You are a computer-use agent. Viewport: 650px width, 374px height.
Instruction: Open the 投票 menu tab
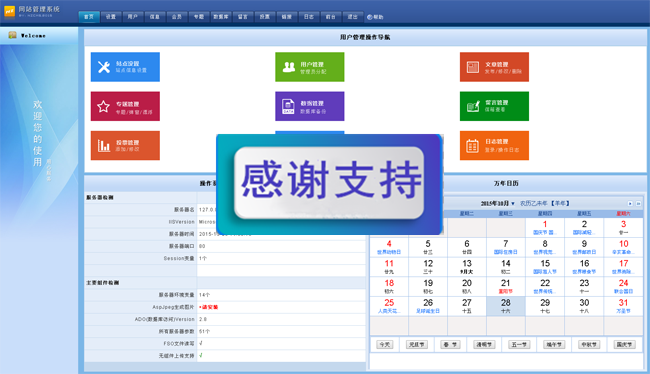pos(264,17)
